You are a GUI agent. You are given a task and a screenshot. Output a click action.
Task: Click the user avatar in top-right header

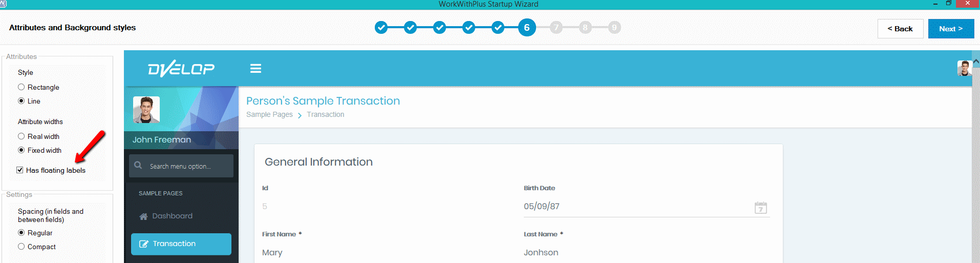click(964, 68)
